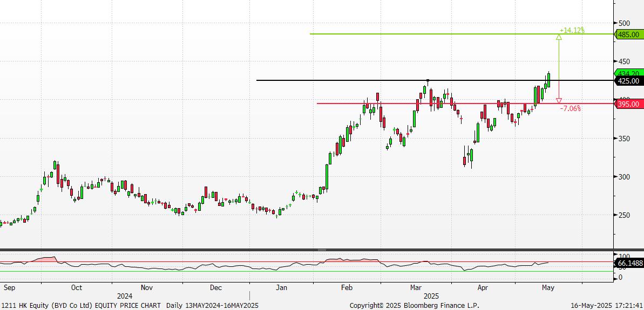Click the Bloomberg Finance L.P. copyright text
The height and width of the screenshot is (310, 644).
click(414, 306)
